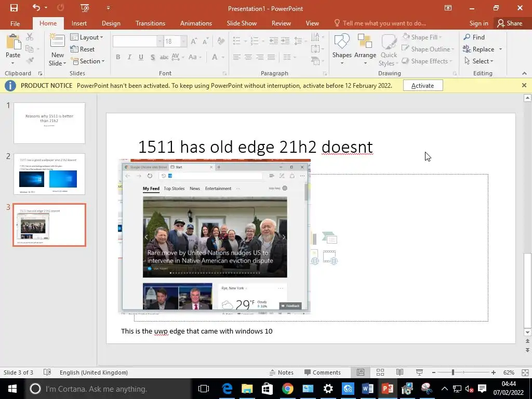Image resolution: width=532 pixels, height=399 pixels.
Task: Decrease font size with A-down icon
Action: 205,41
